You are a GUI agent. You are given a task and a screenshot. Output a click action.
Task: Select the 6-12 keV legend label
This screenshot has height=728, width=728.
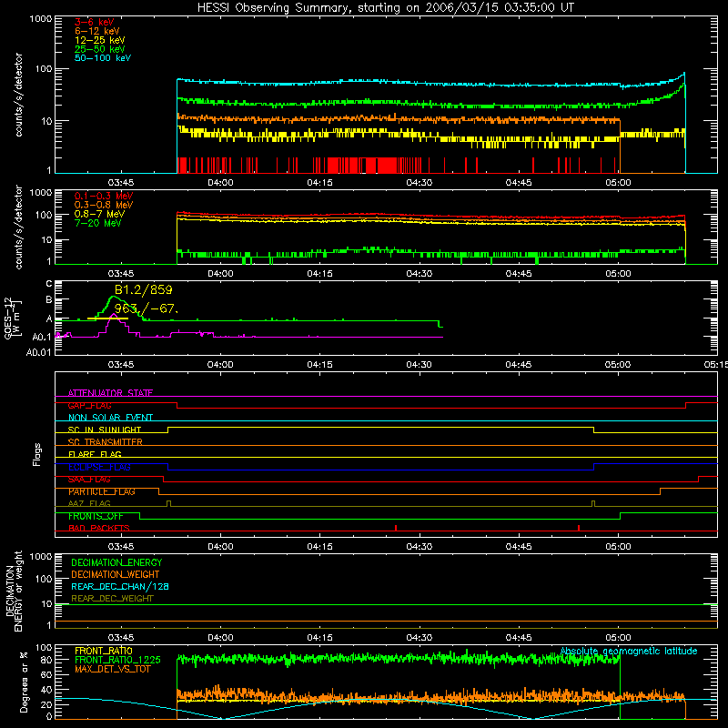tap(97, 31)
